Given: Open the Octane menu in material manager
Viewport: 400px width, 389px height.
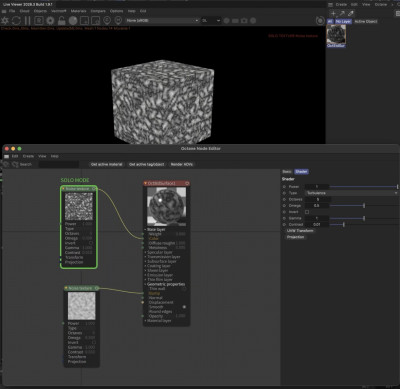Looking at the screenshot, I should click(381, 4).
